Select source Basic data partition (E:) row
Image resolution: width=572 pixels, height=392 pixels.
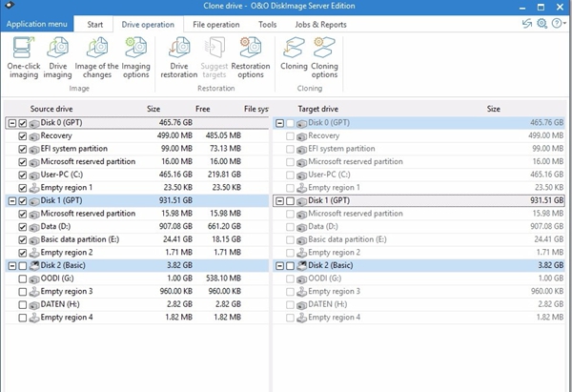(137, 239)
